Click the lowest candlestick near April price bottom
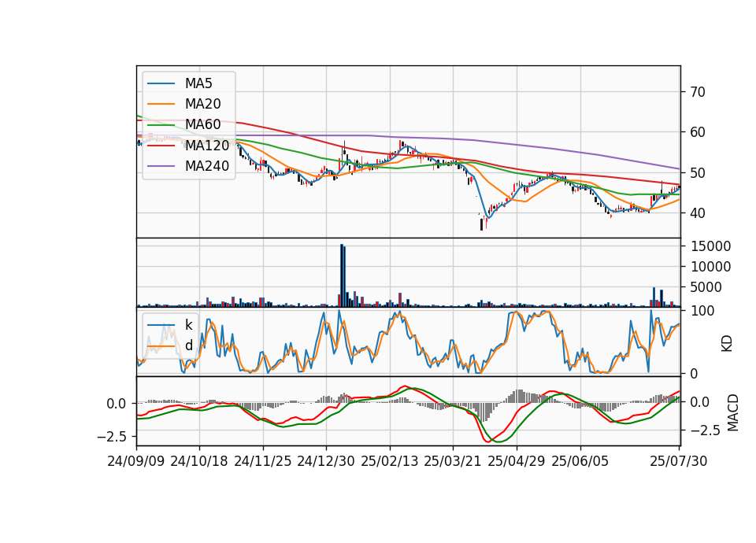This screenshot has height=543, width=756. (x=481, y=224)
